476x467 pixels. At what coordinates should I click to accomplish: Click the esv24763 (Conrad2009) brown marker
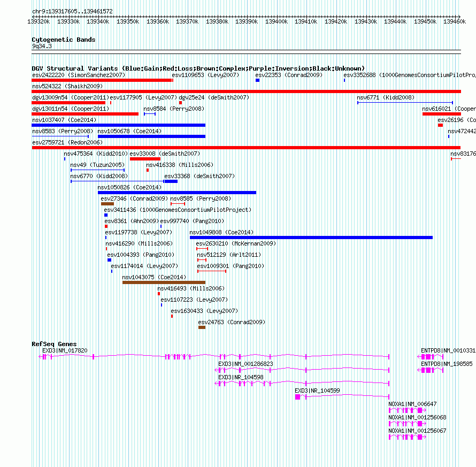coord(202,327)
